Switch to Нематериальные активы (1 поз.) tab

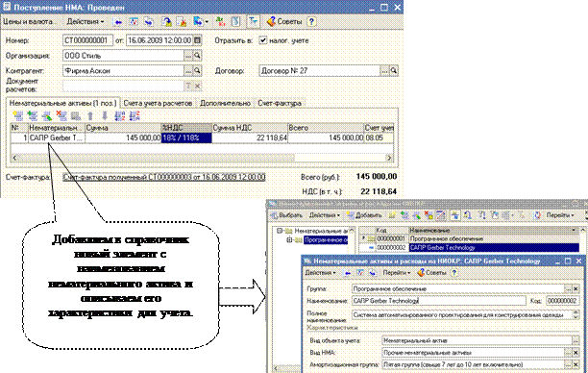tap(63, 103)
